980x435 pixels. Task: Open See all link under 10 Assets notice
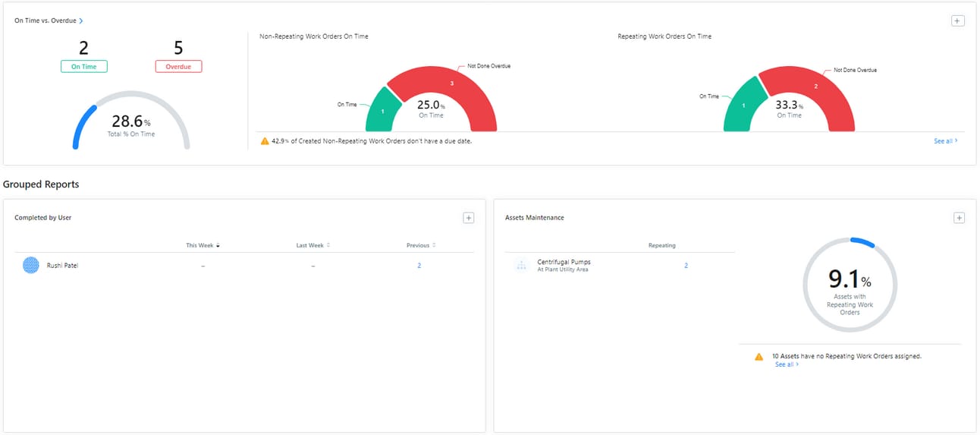coord(787,364)
